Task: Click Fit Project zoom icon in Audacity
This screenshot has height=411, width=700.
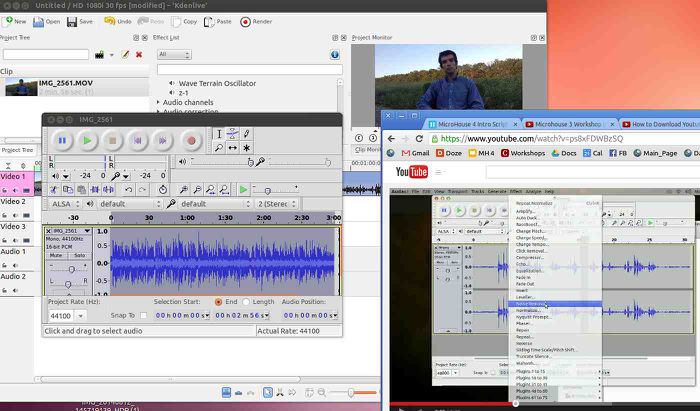Action: (225, 190)
